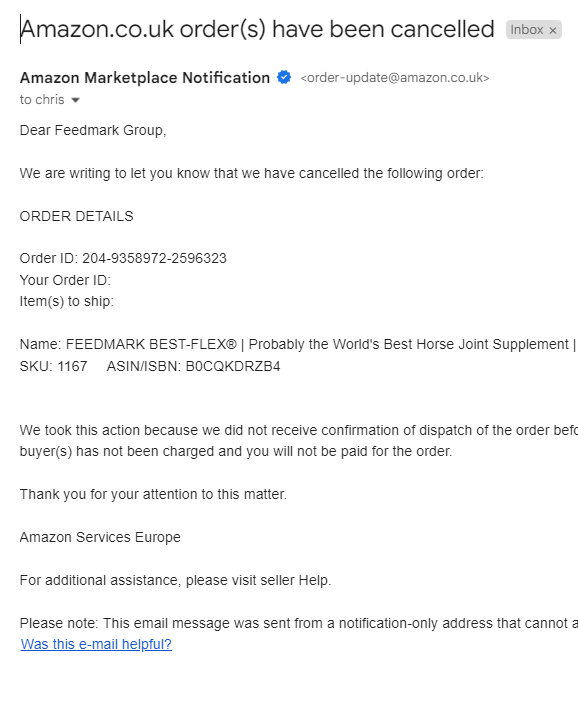Click the "Item(s) to ship:" line
This screenshot has width=578, height=703.
point(67,301)
